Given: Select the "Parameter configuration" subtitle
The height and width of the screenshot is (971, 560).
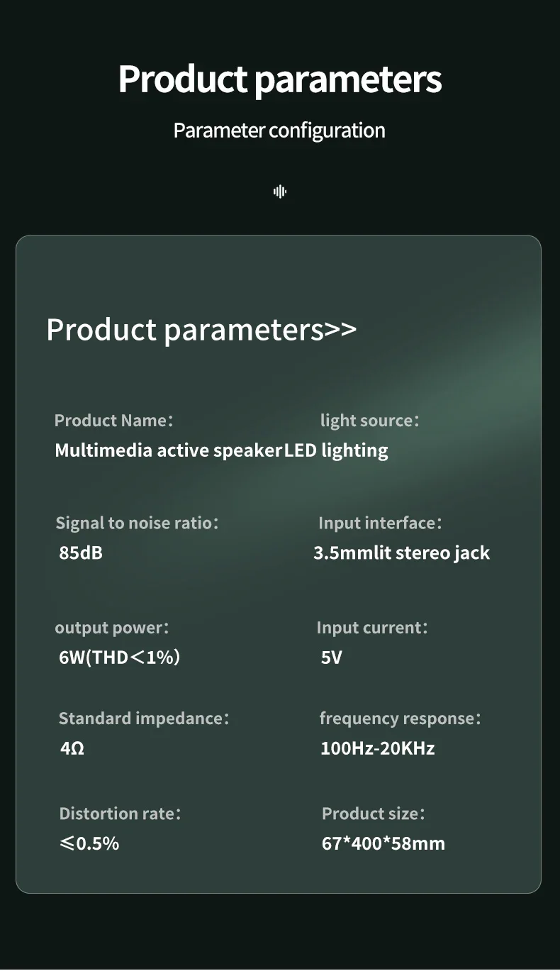Looking at the screenshot, I should [x=279, y=131].
